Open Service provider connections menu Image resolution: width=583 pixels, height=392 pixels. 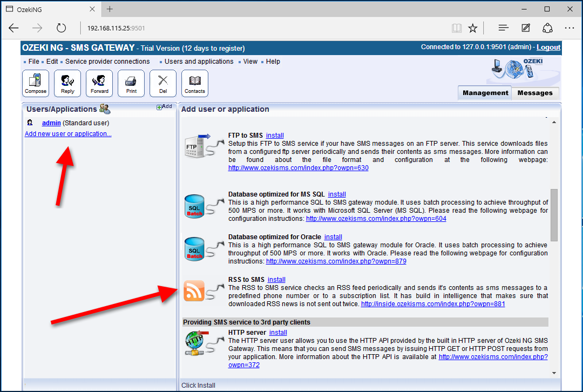click(107, 62)
